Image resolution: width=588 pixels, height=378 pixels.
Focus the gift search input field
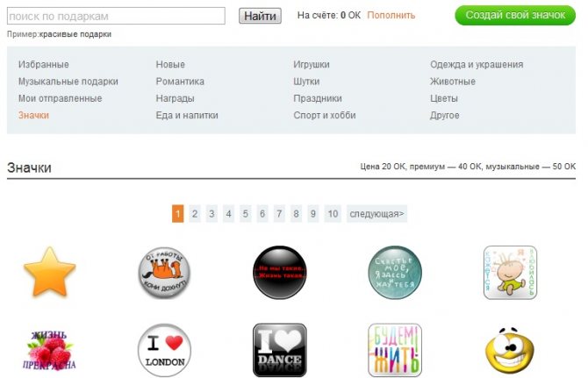[x=116, y=16]
